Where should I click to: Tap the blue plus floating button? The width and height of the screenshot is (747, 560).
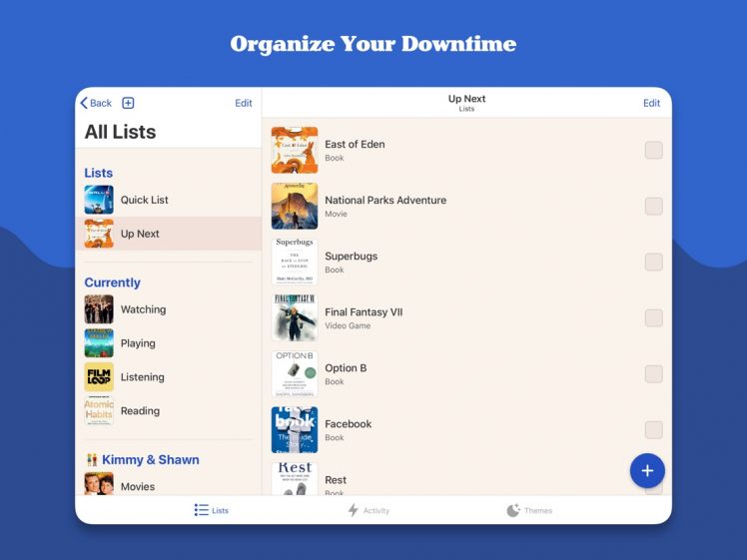pos(647,470)
